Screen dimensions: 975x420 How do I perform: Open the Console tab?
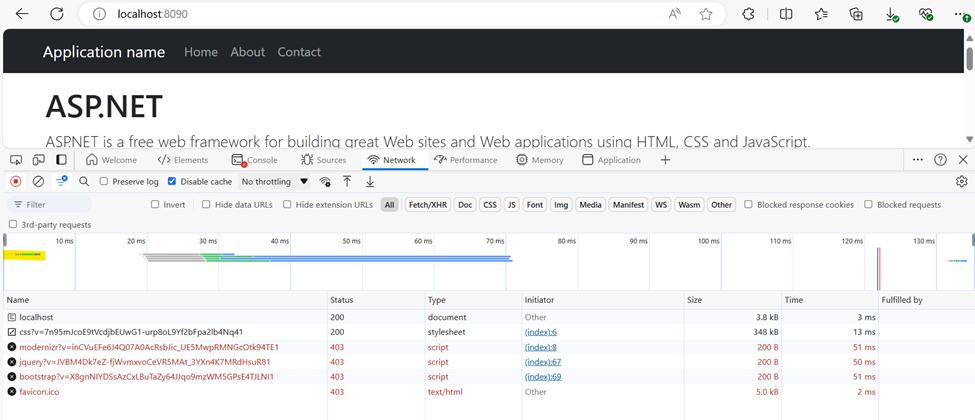(254, 160)
